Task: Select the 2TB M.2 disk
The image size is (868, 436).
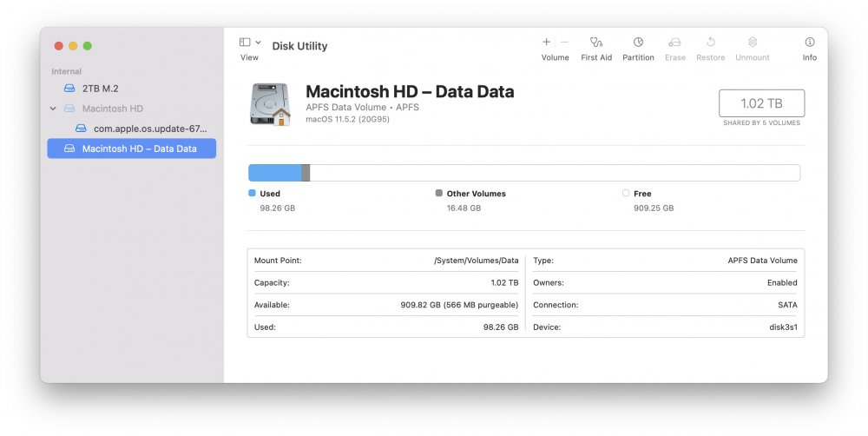Action: (x=132, y=89)
